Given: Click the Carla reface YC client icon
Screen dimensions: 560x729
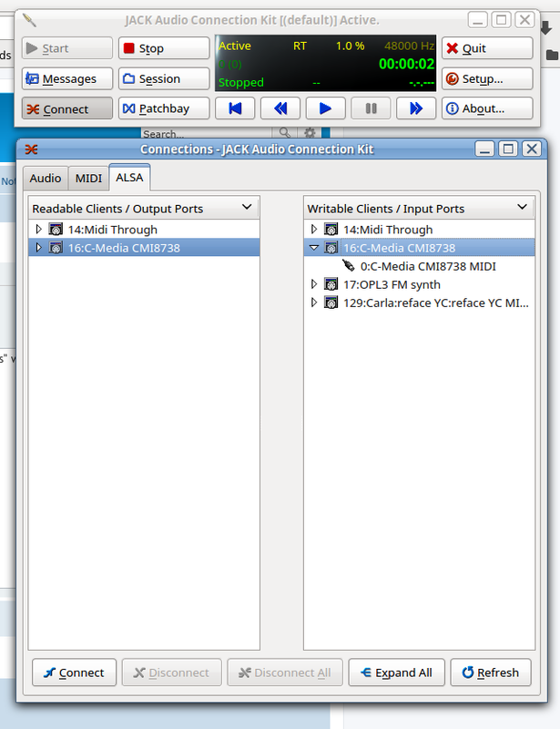Looking at the screenshot, I should pos(331,303).
